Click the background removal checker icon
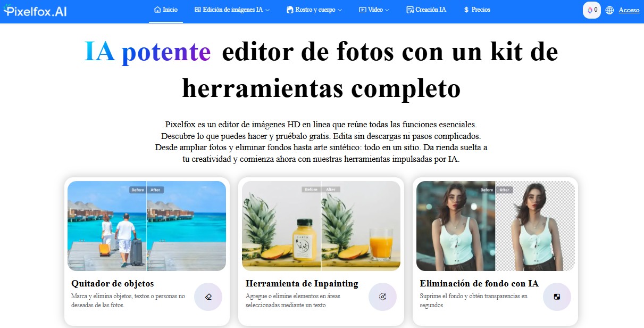The height and width of the screenshot is (328, 644). point(557,297)
